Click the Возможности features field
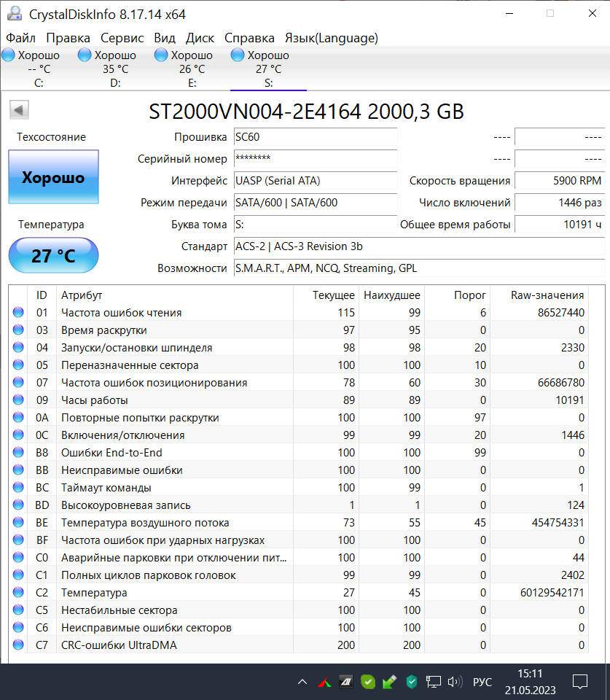This screenshot has width=610, height=700. 420,268
